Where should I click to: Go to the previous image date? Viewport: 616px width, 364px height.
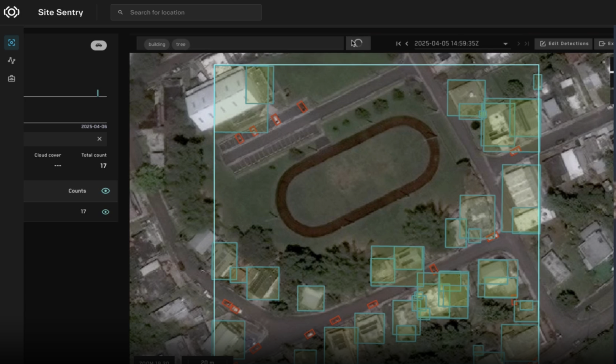pos(407,44)
